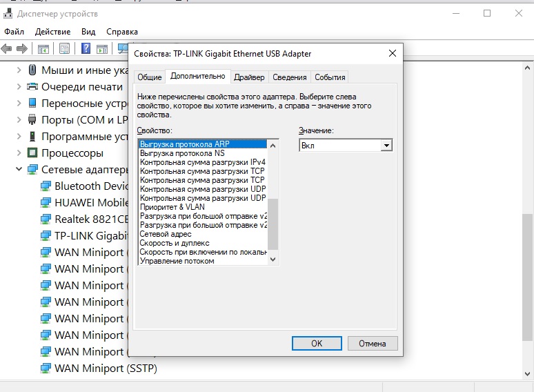534x392 pixels.
Task: Collapse the Сетевые адаптеры tree node
Action: [x=19, y=170]
